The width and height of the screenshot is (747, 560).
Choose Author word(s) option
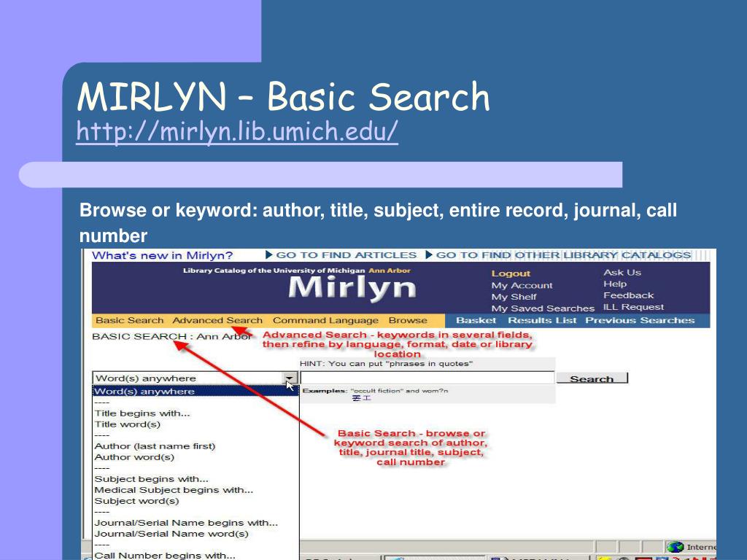[x=134, y=457]
